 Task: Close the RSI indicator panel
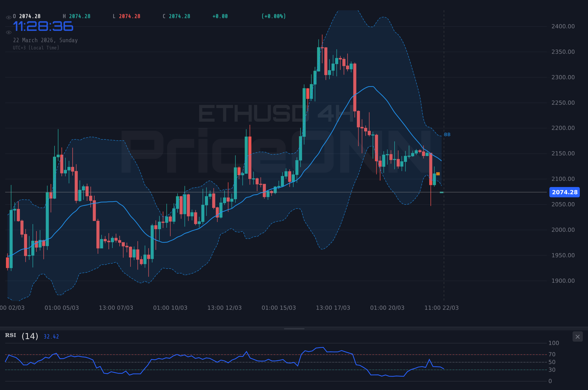[577, 336]
